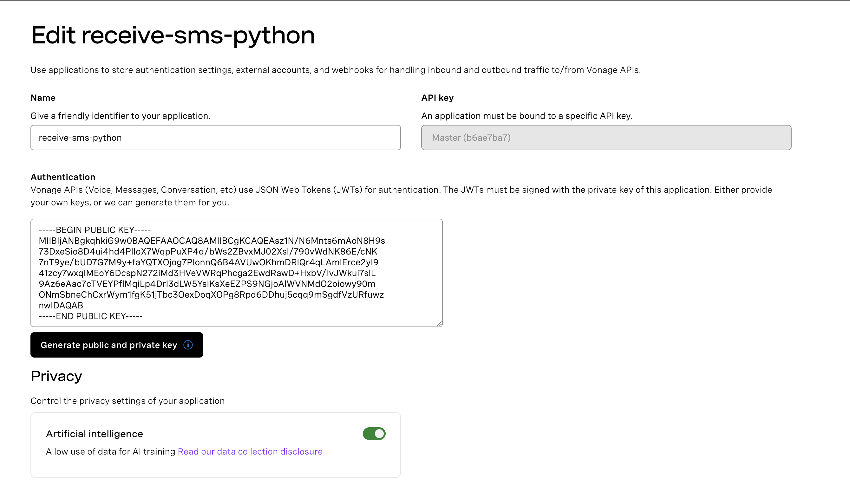
Task: Click the nwIDAQAB line in the key
Action: point(61,305)
